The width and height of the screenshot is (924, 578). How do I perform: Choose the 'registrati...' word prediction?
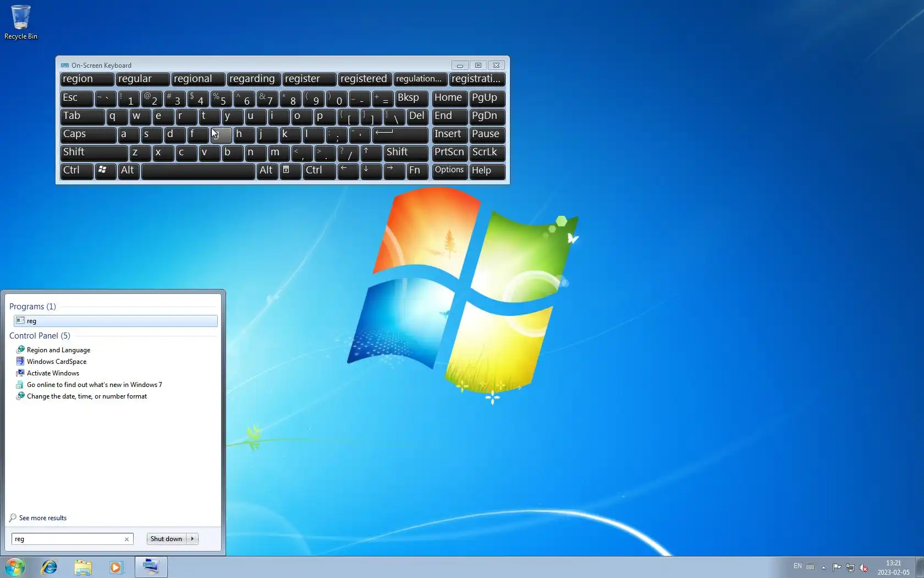pyautogui.click(x=476, y=79)
